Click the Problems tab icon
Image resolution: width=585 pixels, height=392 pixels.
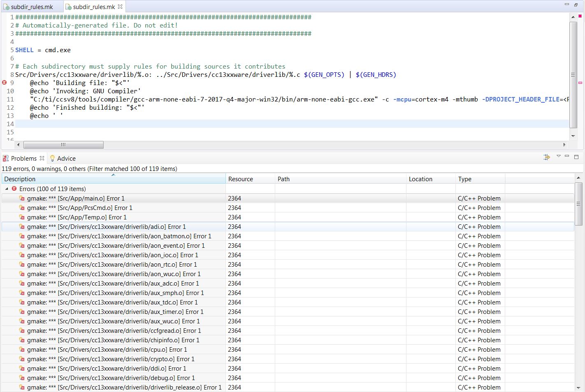tap(6, 158)
